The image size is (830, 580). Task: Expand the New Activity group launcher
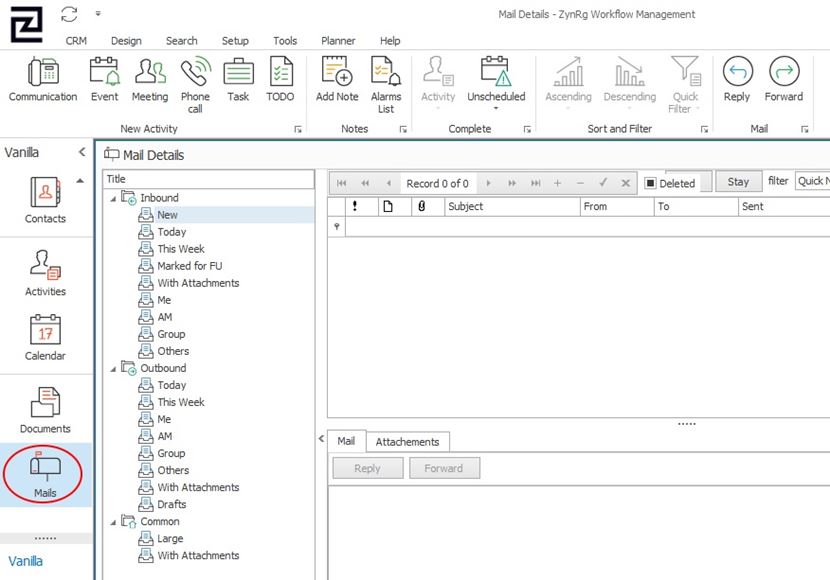tap(298, 129)
